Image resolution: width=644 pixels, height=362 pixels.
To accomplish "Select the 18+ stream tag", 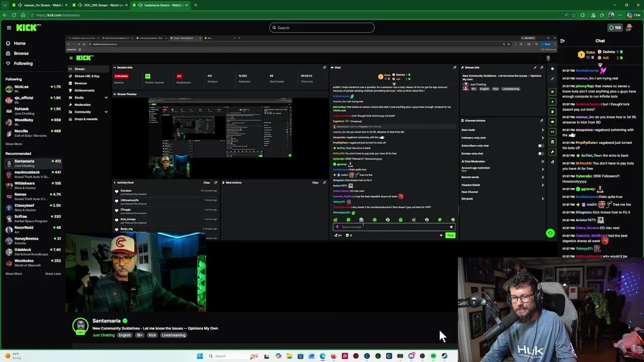I will point(139,335).
